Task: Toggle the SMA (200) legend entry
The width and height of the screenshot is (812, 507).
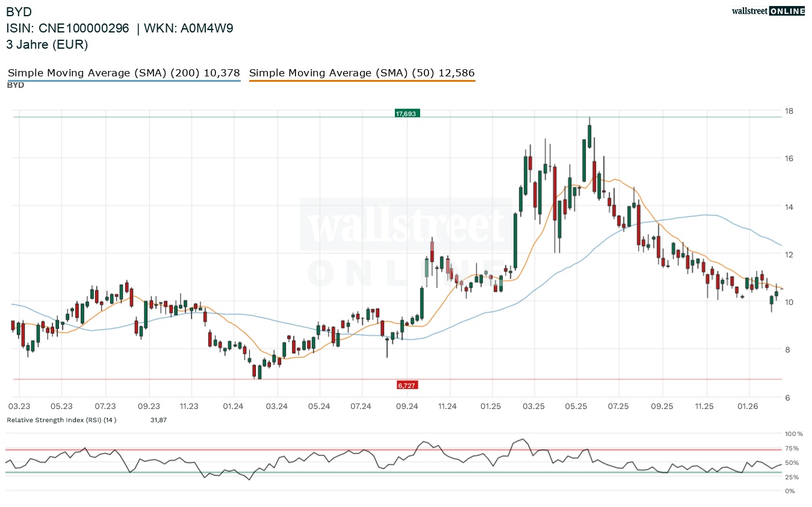Action: [124, 73]
